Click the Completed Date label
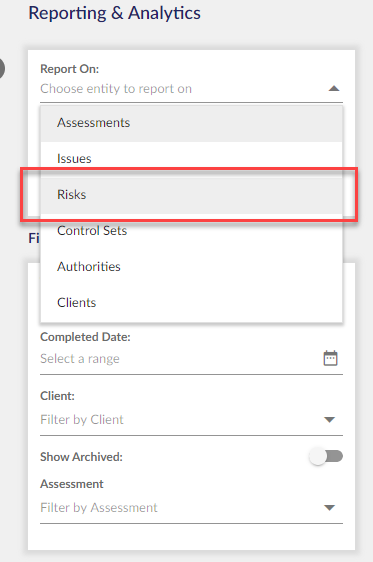The width and height of the screenshot is (373, 562). [85, 337]
